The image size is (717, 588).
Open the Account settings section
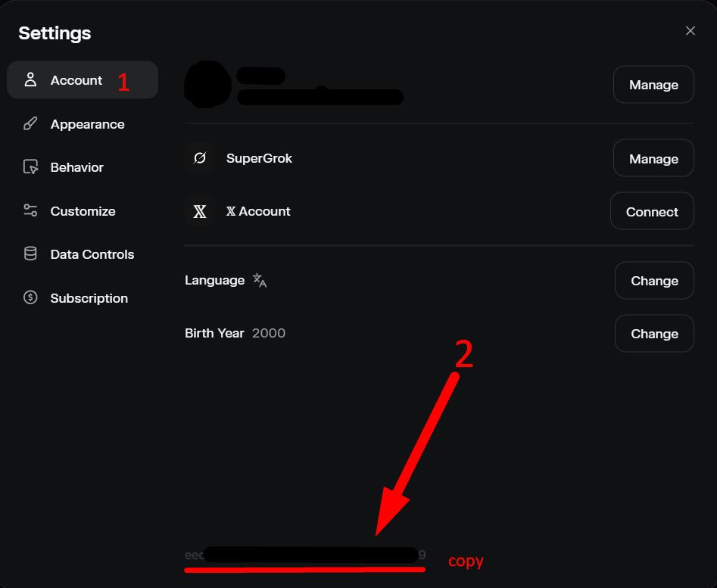pos(76,79)
